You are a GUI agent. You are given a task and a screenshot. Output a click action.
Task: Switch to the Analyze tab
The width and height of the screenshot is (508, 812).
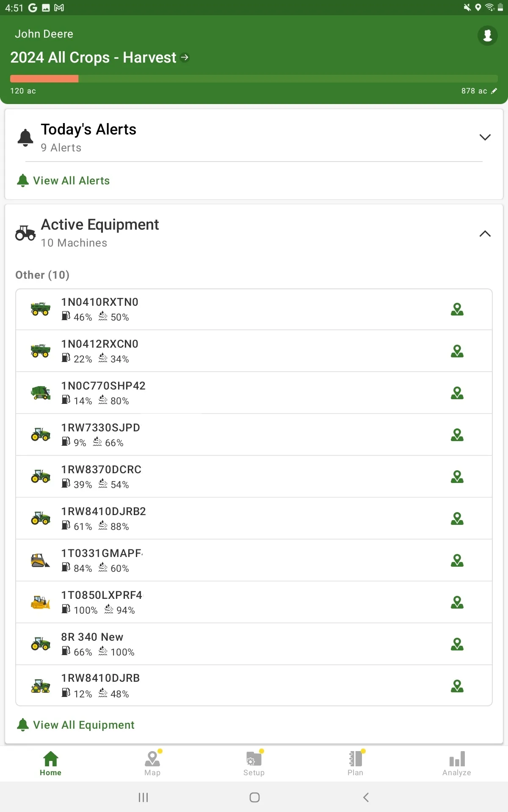(457, 764)
